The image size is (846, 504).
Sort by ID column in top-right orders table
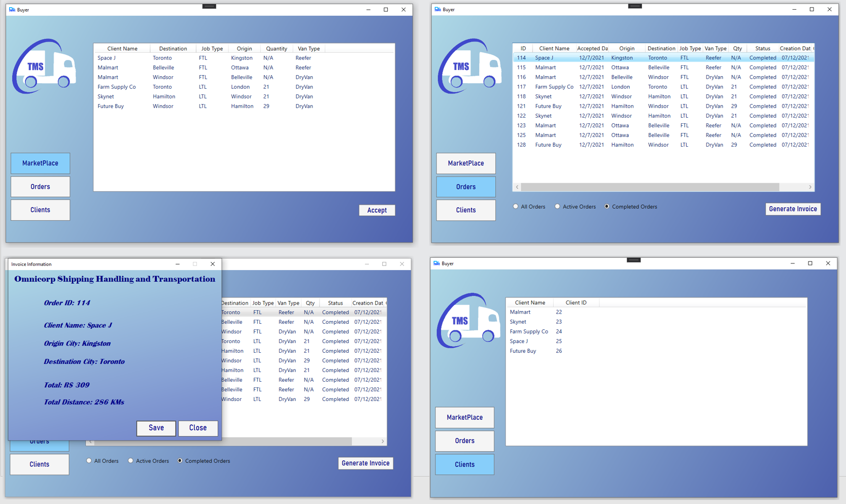523,49
